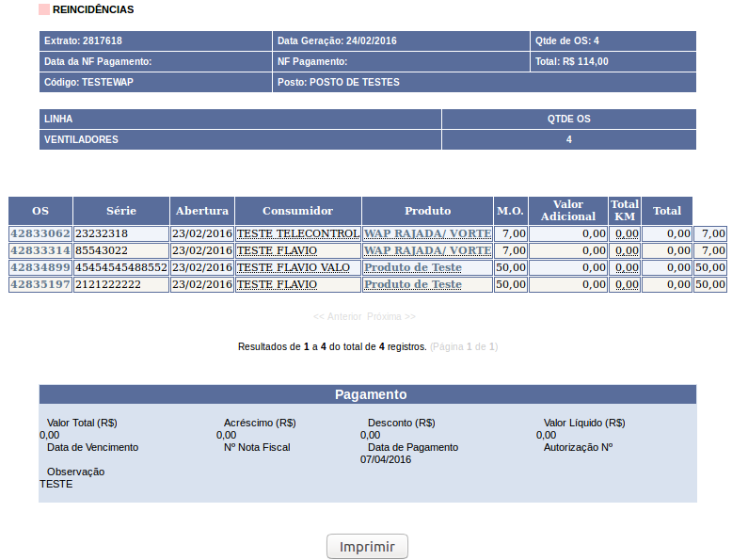Click the payment date 07/04/2016

386,459
